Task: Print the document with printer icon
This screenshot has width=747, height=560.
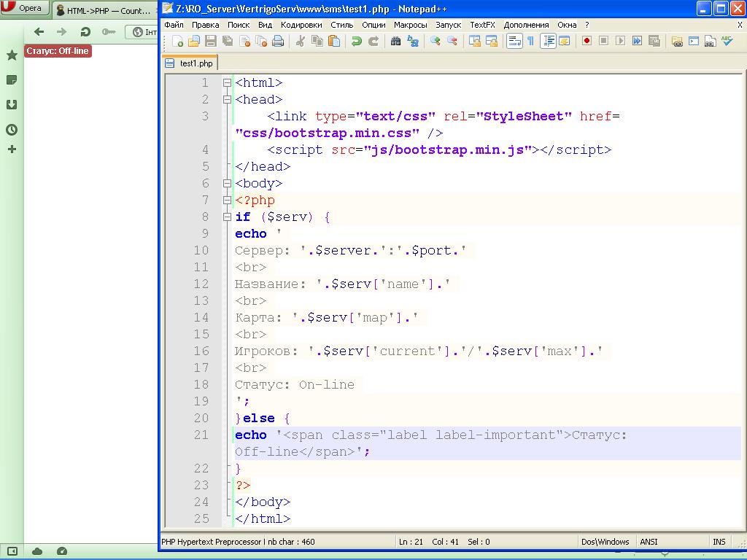Action: (278, 42)
